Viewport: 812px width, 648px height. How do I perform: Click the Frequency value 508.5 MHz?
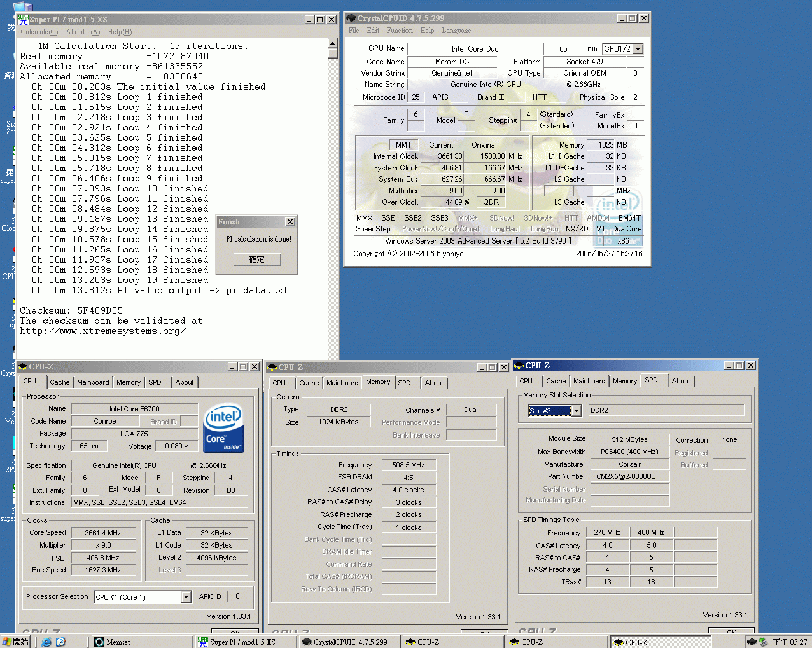(409, 465)
